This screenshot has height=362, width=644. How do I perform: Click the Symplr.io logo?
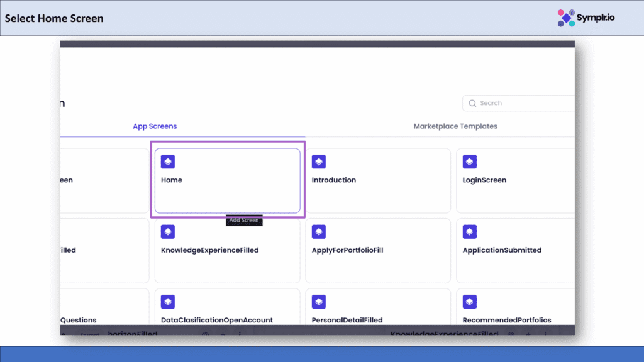[586, 18]
